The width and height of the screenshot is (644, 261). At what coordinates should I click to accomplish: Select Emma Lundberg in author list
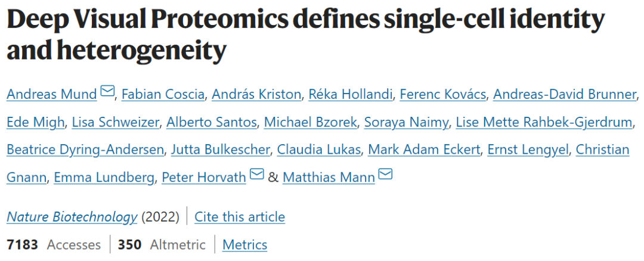click(x=104, y=177)
